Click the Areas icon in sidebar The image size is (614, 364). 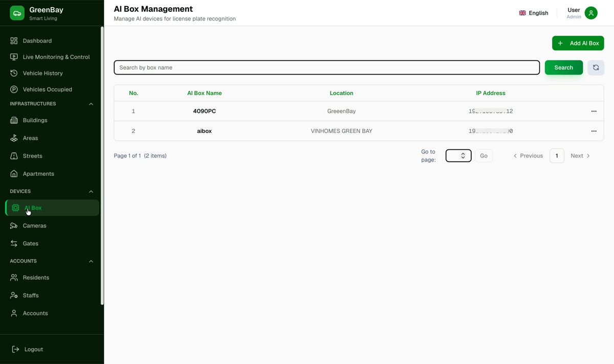14,138
